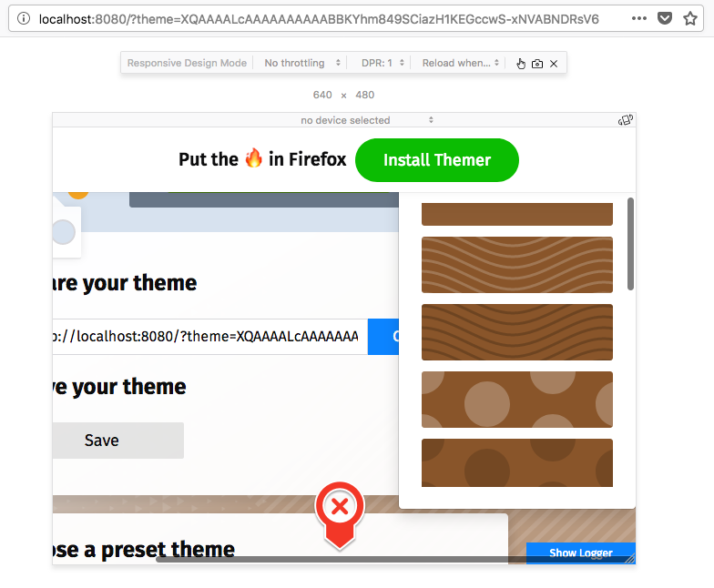Click the theme share URL field
The width and height of the screenshot is (714, 588).
(209, 337)
